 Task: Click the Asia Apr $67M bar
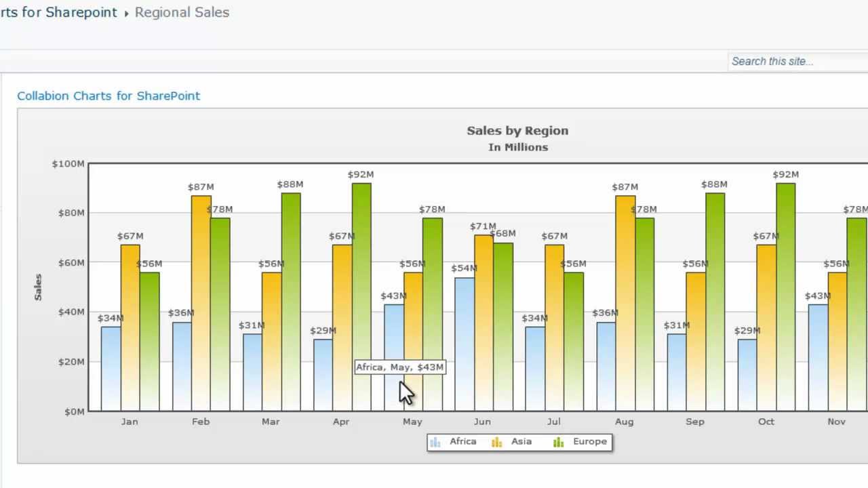coord(342,327)
